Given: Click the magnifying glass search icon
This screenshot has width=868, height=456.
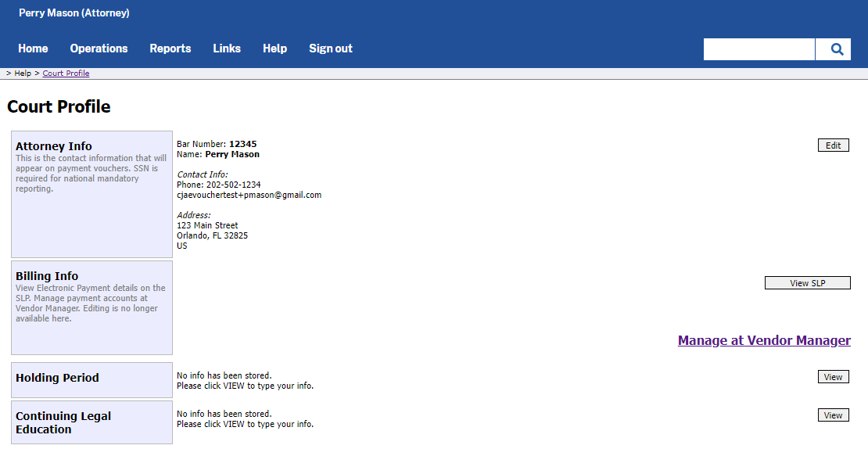Looking at the screenshot, I should pyautogui.click(x=837, y=49).
